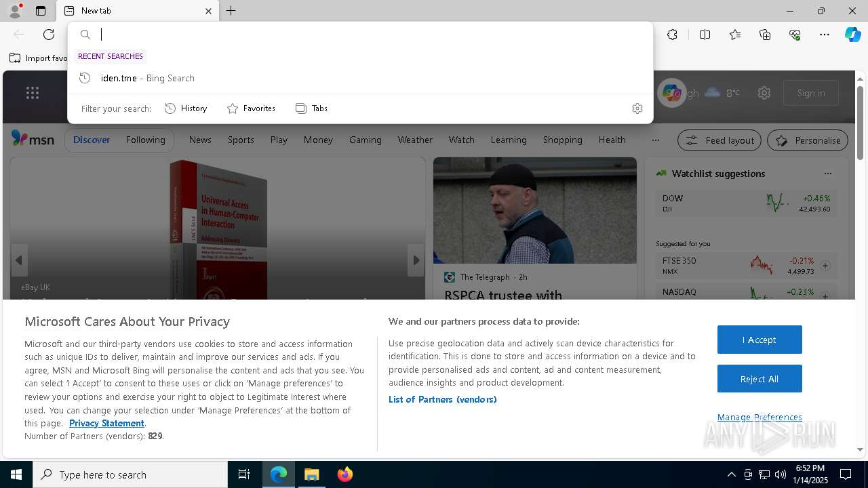Click the Personalise button
The height and width of the screenshot is (488, 868).
click(808, 140)
